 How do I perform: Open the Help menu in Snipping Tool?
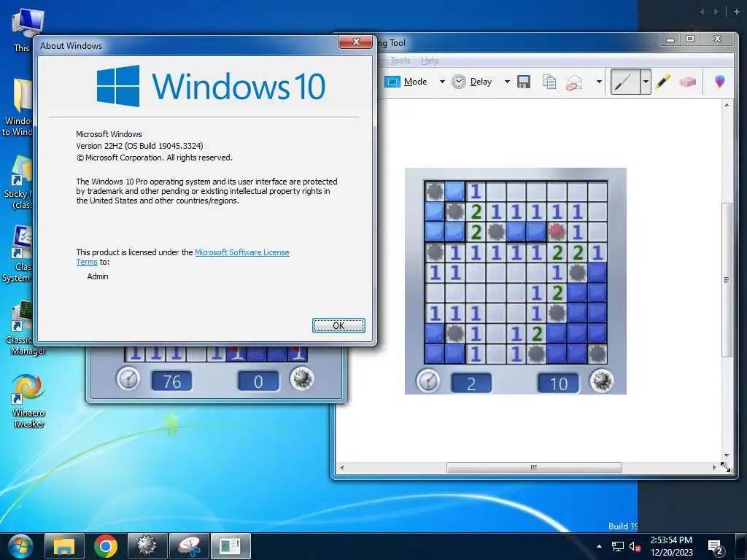[x=430, y=61]
